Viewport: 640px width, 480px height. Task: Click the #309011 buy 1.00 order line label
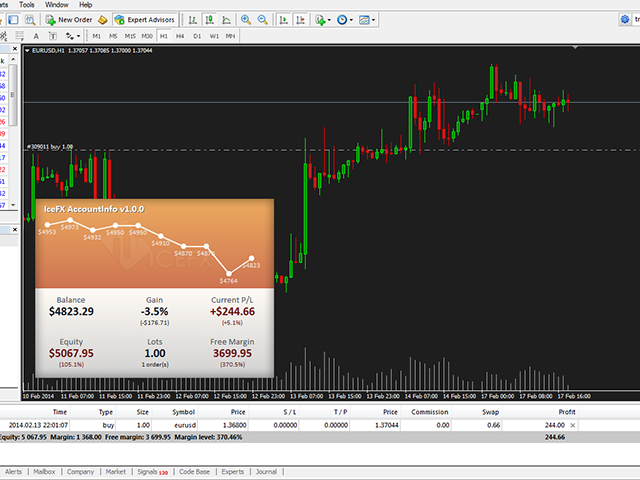(50, 147)
